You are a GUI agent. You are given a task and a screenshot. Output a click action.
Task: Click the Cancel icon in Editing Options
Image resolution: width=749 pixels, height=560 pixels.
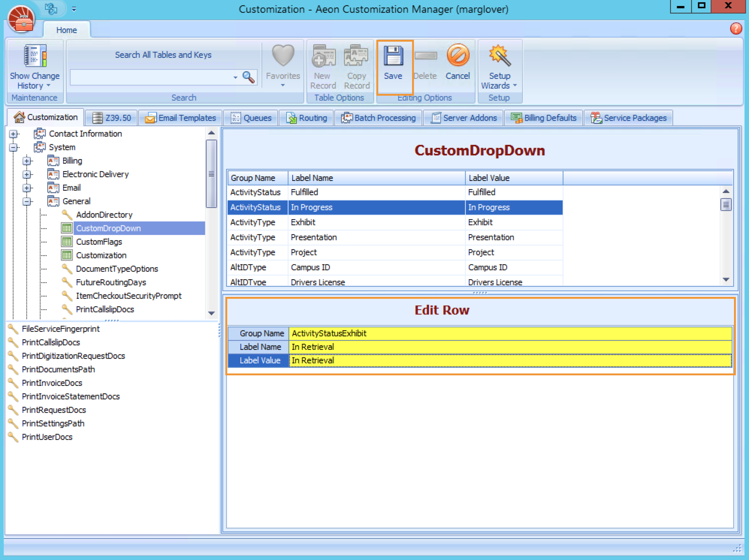[458, 56]
